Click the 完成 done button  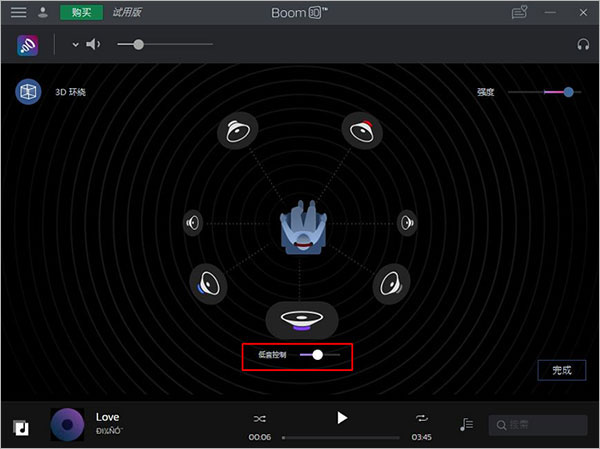coord(562,370)
